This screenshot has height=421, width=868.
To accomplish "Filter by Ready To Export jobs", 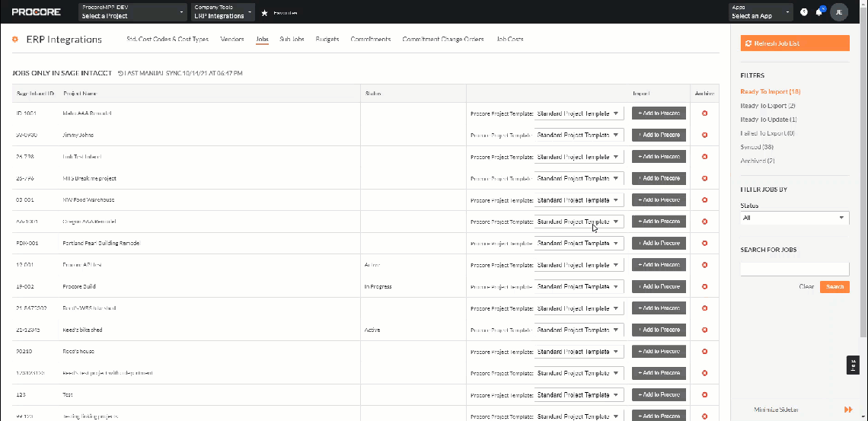I will pos(767,106).
